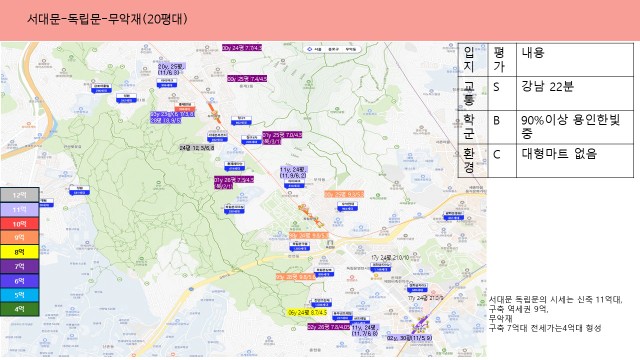Open the yellow 06y 24평 8.7/4.5 price label
Screen dimensions: 640x360
click(x=307, y=312)
